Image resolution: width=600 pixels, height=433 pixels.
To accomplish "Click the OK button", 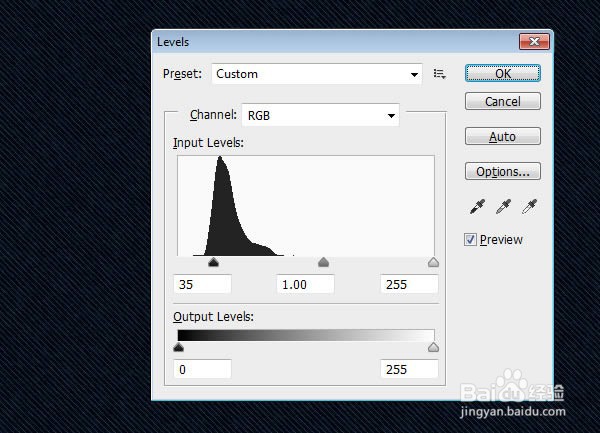I will pos(503,73).
